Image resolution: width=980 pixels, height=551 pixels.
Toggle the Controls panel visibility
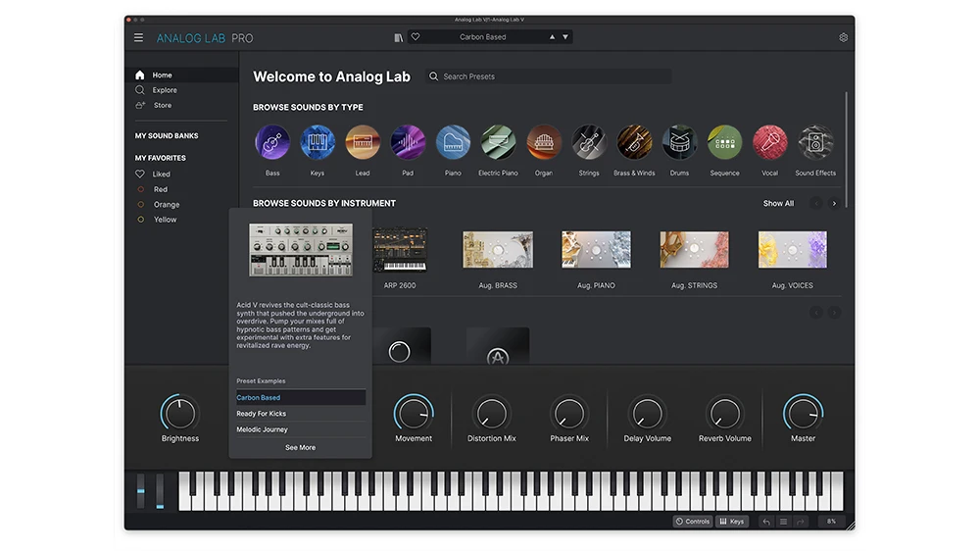(x=692, y=522)
